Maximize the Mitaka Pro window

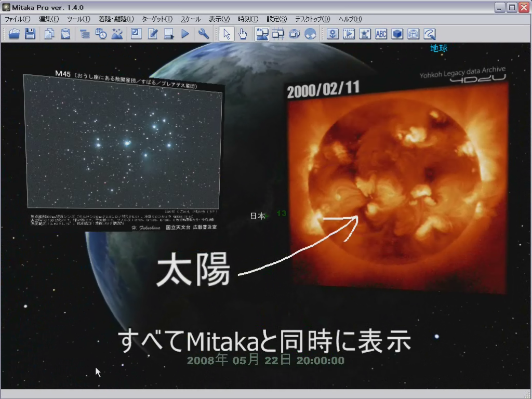[x=512, y=7]
